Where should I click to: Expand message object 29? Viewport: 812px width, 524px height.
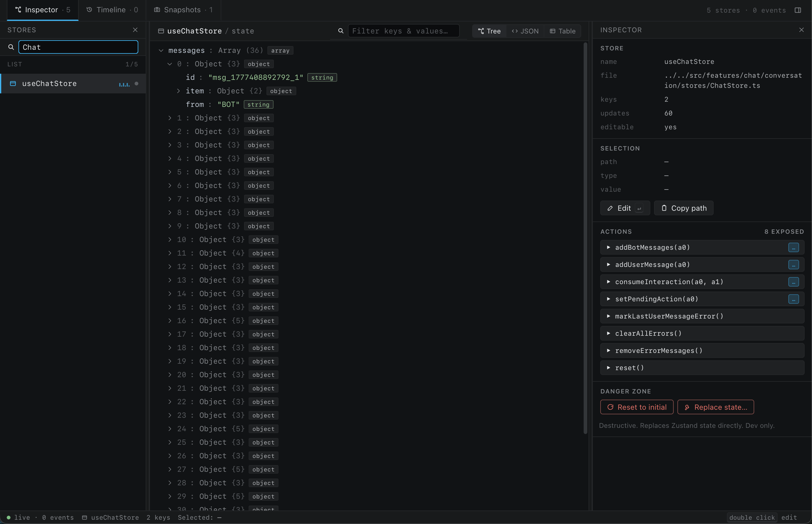tap(170, 496)
